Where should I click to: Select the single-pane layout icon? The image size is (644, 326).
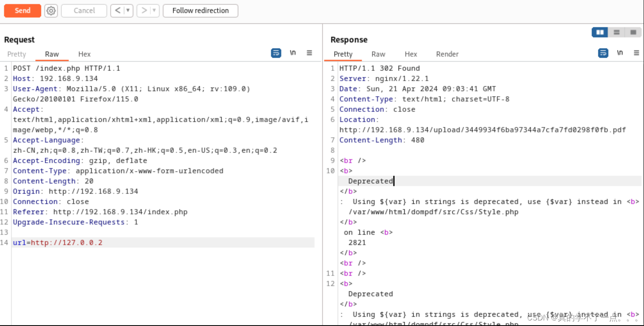pyautogui.click(x=633, y=32)
